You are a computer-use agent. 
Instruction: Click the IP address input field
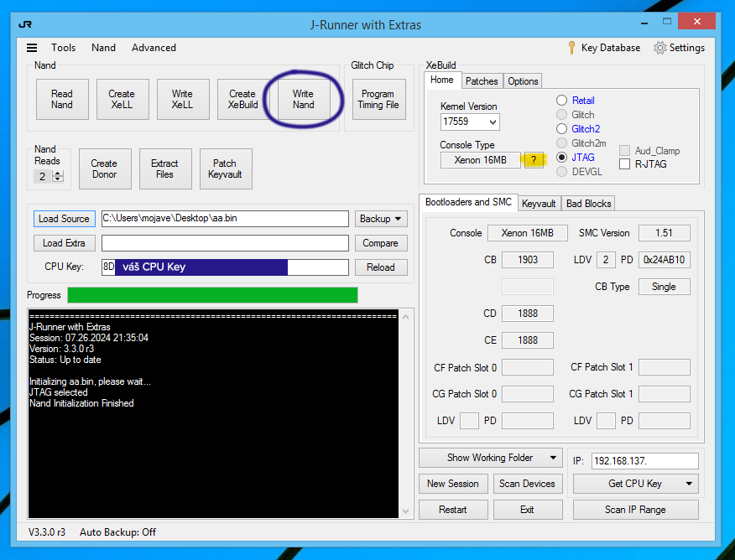pos(645,461)
